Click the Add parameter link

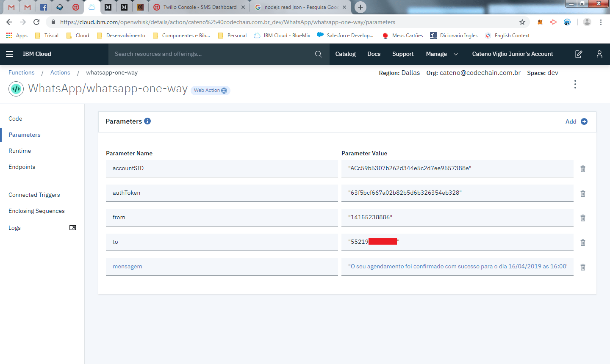571,121
